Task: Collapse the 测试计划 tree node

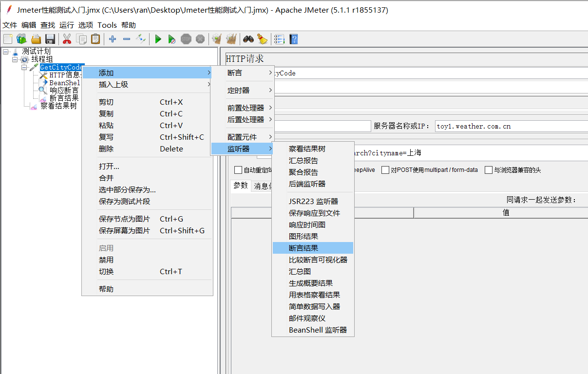Action: click(5, 52)
